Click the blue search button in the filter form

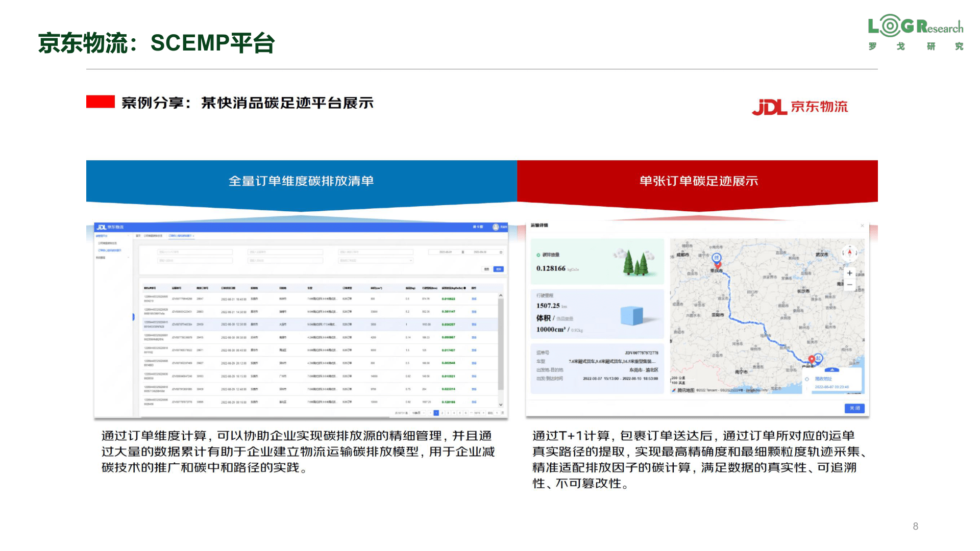click(x=499, y=269)
